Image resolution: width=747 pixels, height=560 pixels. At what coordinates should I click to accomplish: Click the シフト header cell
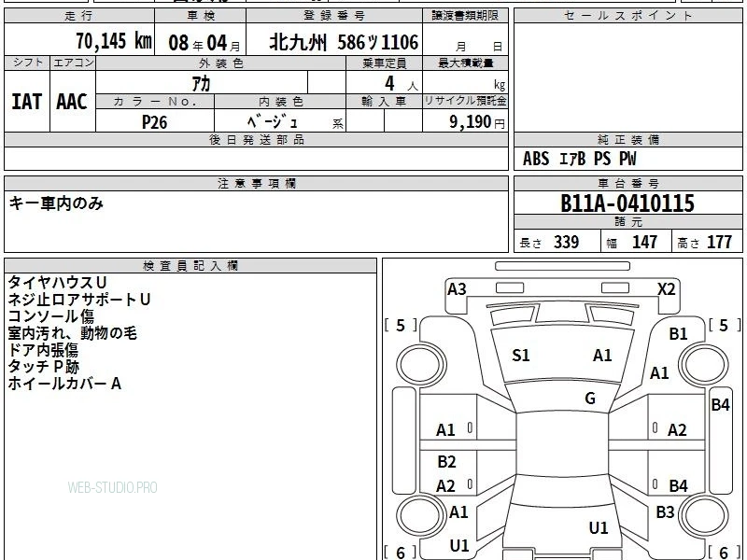(27, 63)
